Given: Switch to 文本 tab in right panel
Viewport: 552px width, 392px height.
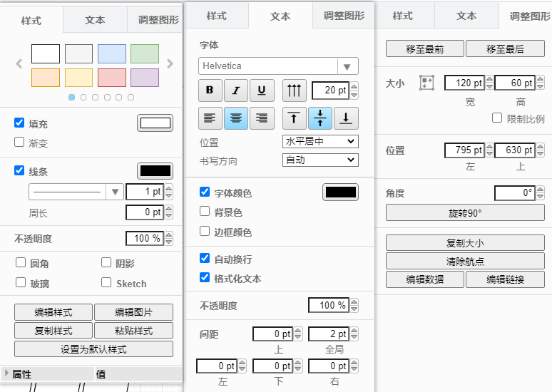Looking at the screenshot, I should coord(466,16).
